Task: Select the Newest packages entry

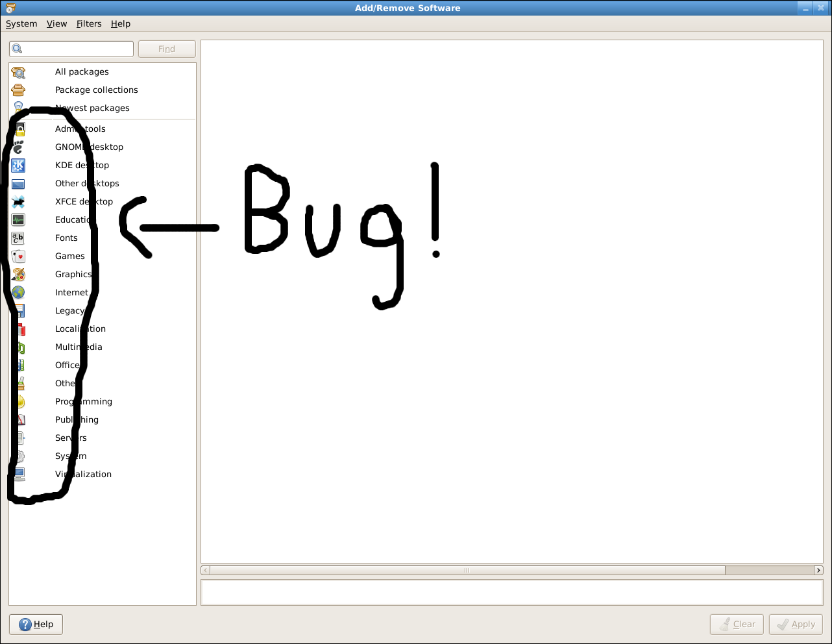Action: 92,108
